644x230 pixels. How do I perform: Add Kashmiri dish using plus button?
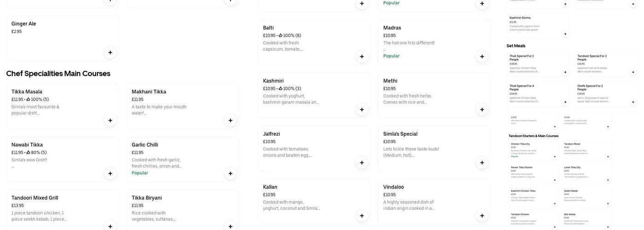click(x=362, y=109)
